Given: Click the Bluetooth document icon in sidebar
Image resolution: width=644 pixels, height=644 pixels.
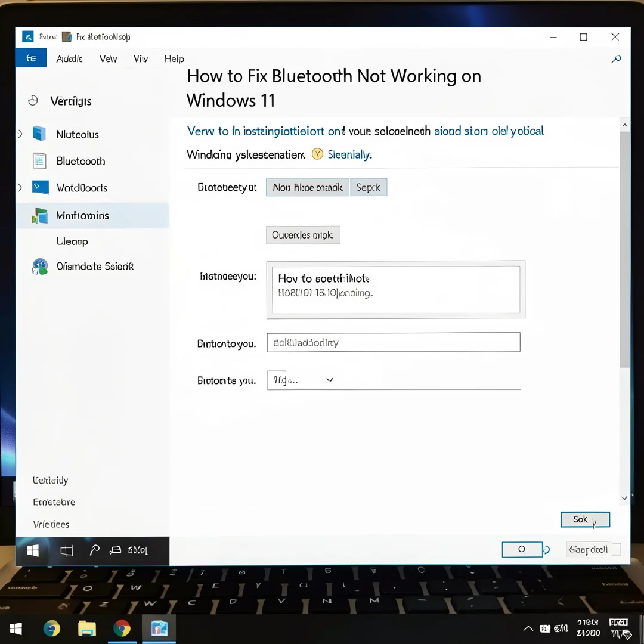Looking at the screenshot, I should tap(39, 160).
